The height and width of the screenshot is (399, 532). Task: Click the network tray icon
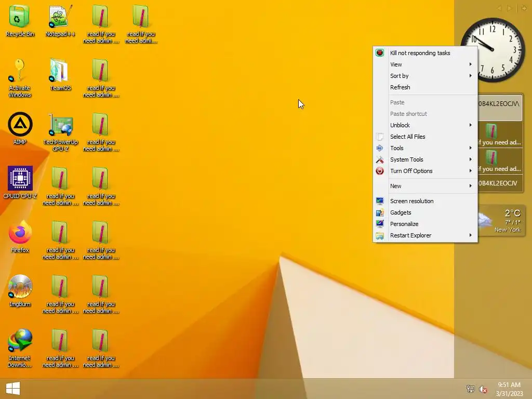coord(470,389)
